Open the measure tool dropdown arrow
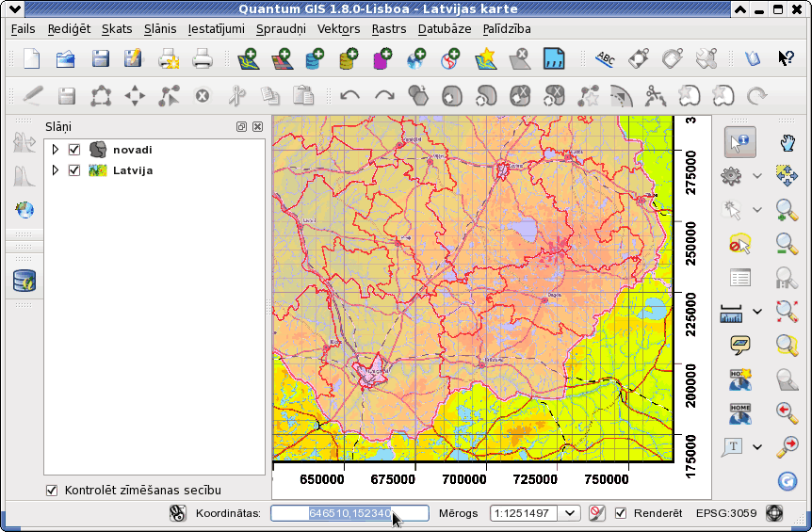Screen dimensions: 812x532 click(757, 312)
